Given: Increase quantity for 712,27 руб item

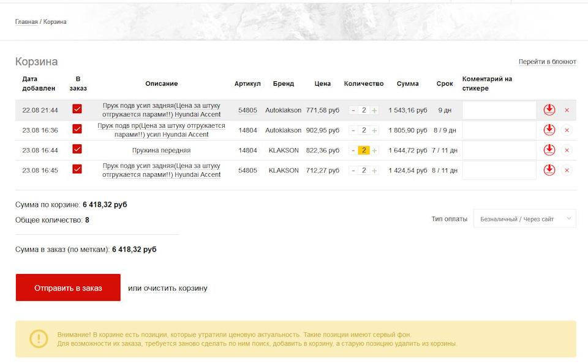Looking at the screenshot, I should coord(374,171).
